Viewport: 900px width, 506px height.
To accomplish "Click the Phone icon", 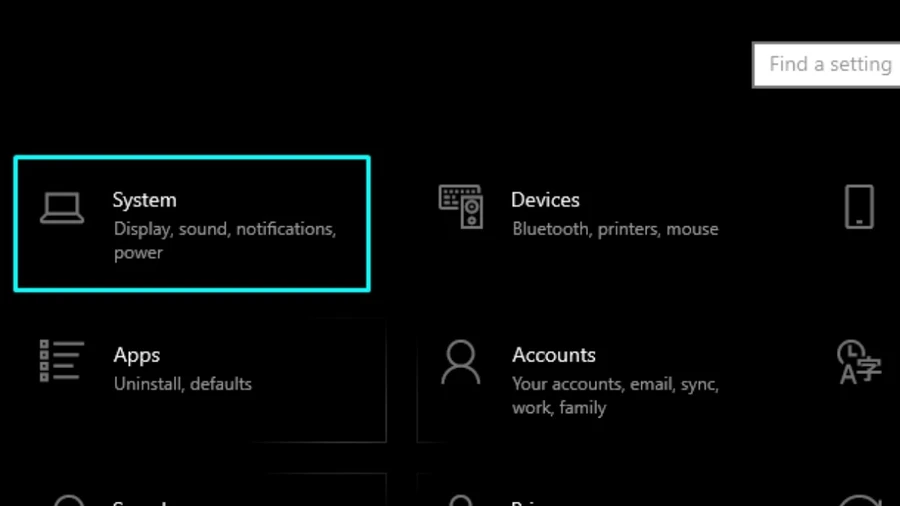I will click(x=859, y=207).
